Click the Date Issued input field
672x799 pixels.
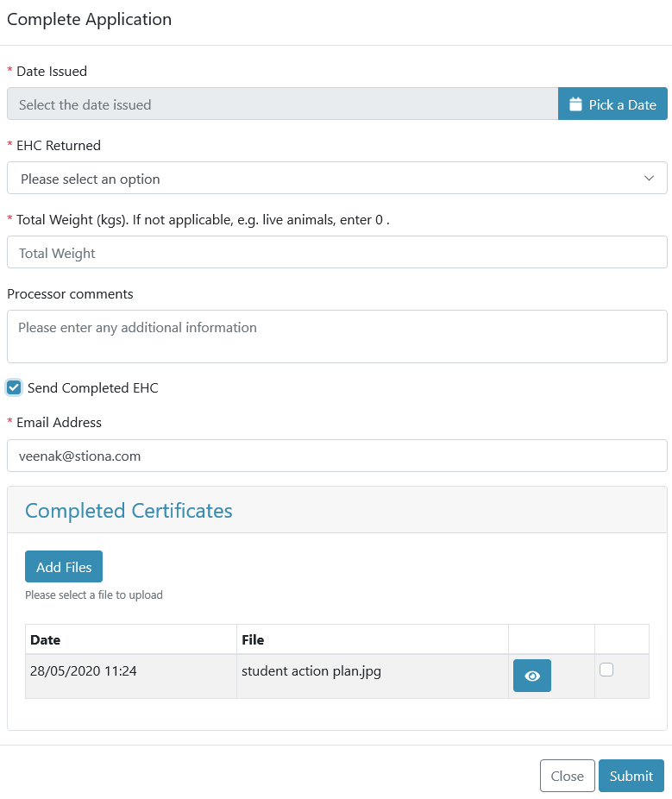pyautogui.click(x=283, y=104)
